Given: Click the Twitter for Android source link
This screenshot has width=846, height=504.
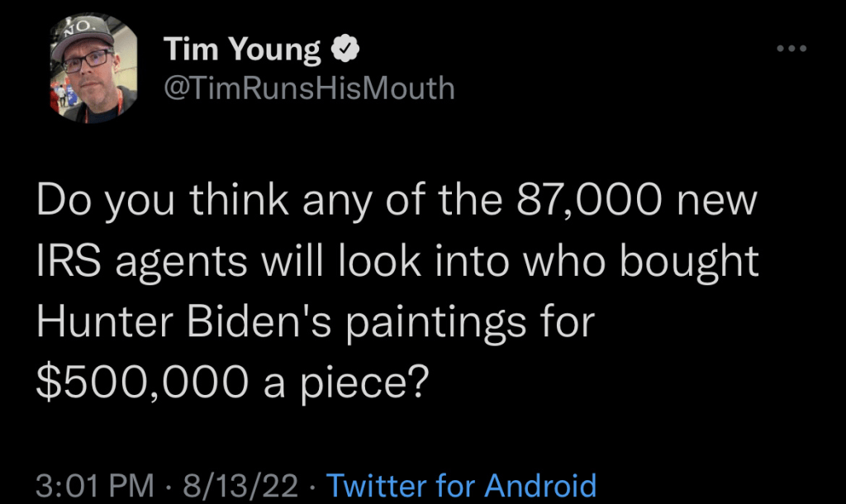Looking at the screenshot, I should (x=461, y=486).
